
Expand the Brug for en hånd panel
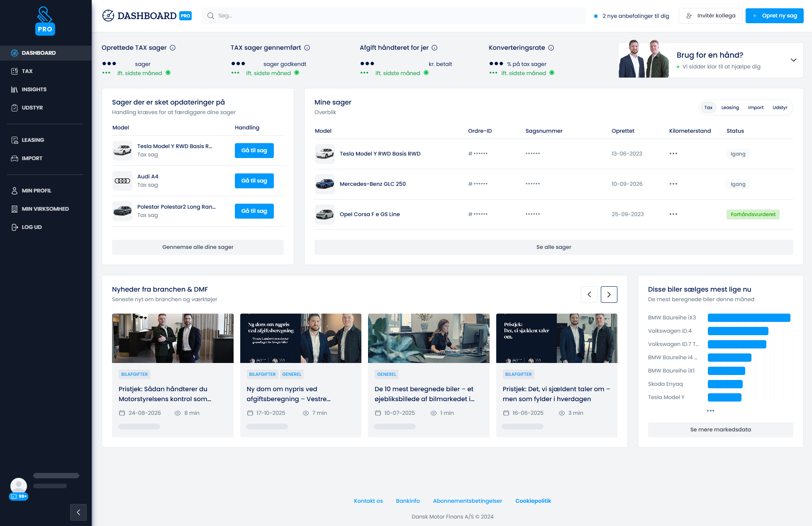click(793, 60)
